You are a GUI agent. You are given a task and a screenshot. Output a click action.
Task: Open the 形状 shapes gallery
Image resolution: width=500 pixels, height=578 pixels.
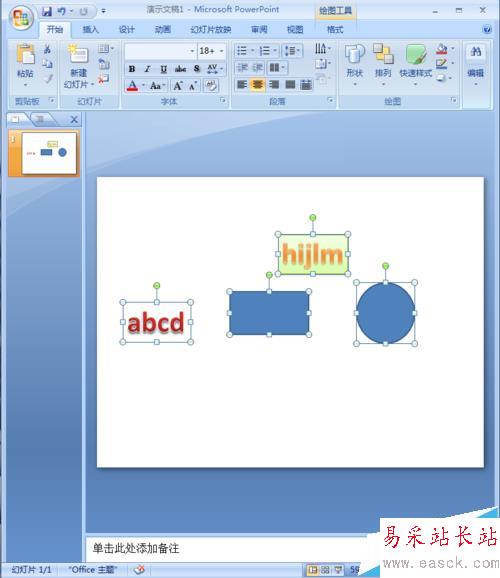[x=355, y=65]
